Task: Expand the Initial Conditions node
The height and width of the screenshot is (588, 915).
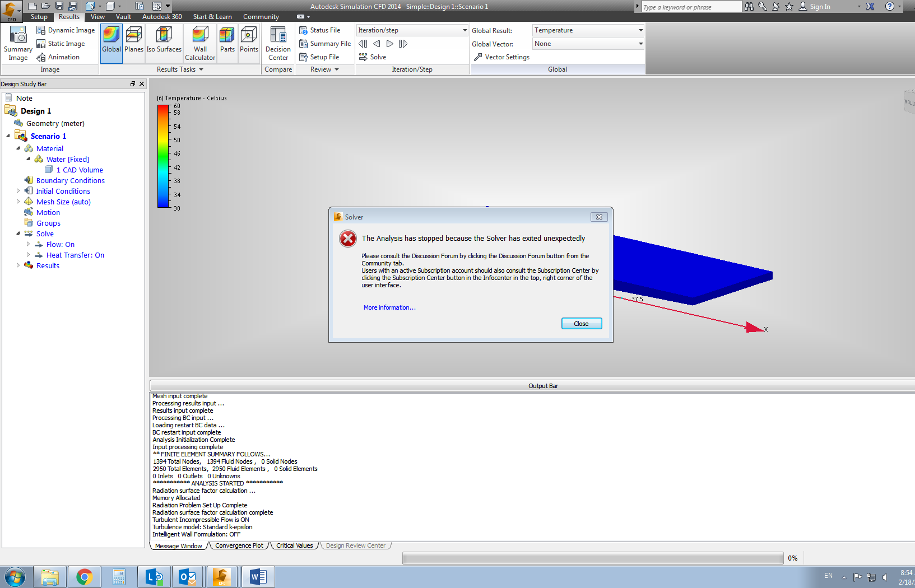Action: (18, 191)
